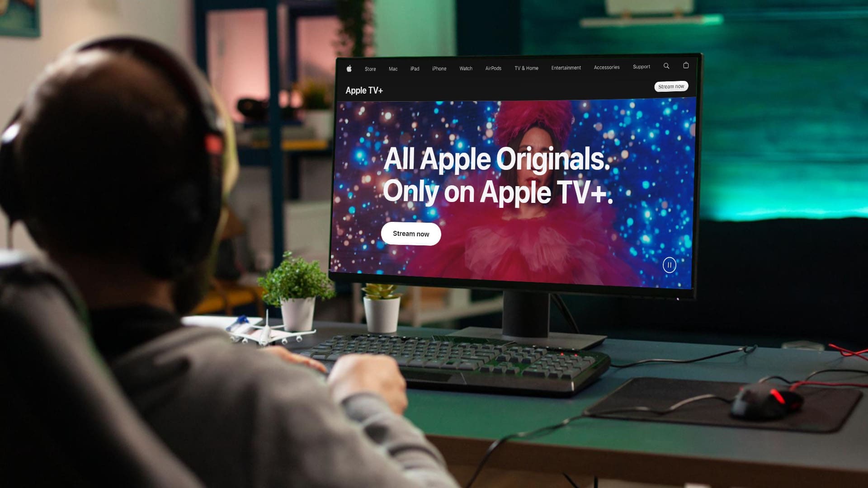Expand the AirPods navigation dropdown
This screenshot has width=868, height=488.
[493, 68]
